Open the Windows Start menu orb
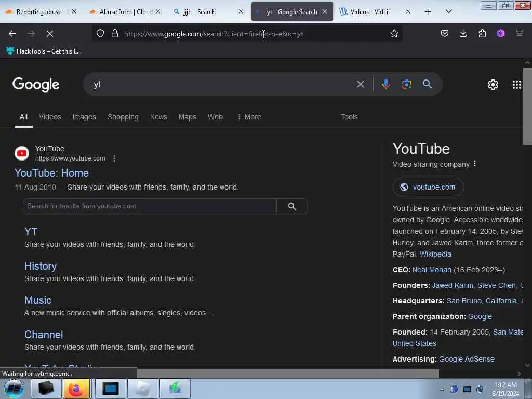The height and width of the screenshot is (399, 532). pyautogui.click(x=14, y=389)
